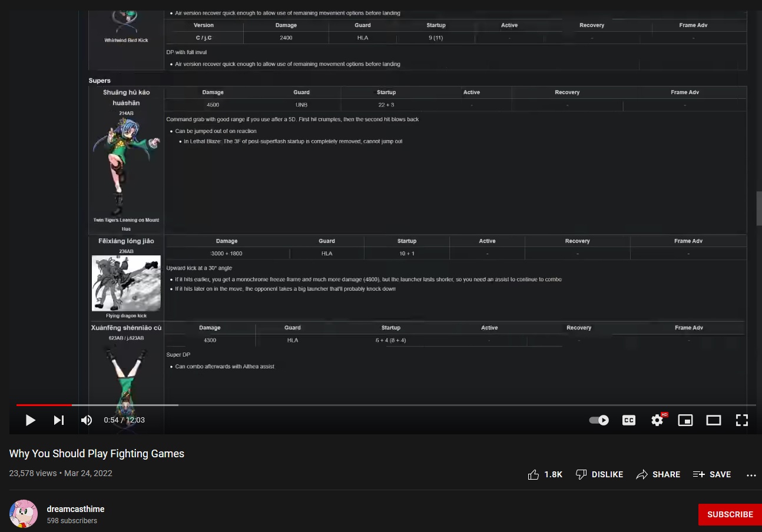
Task: Turn on closed captions
Action: 629,420
